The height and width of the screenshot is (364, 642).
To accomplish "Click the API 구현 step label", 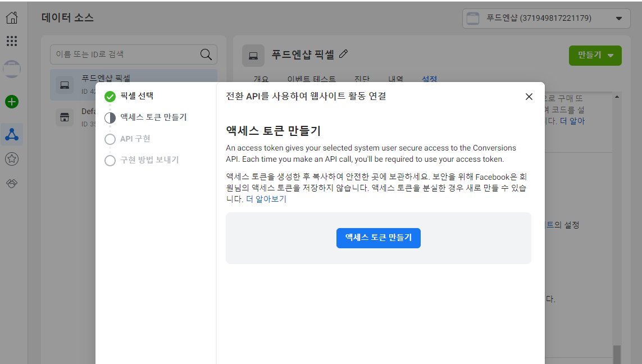I will 135,138.
